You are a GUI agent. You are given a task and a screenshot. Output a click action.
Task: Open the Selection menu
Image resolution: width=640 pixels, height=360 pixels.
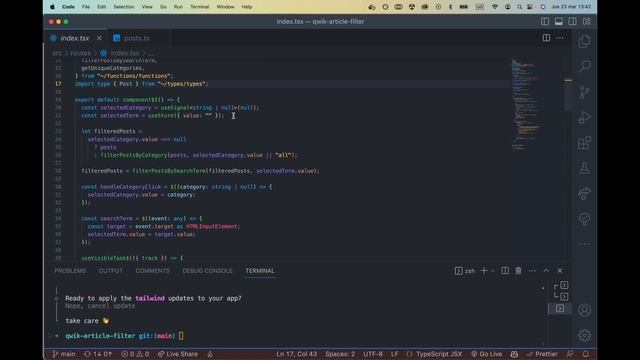124,7
